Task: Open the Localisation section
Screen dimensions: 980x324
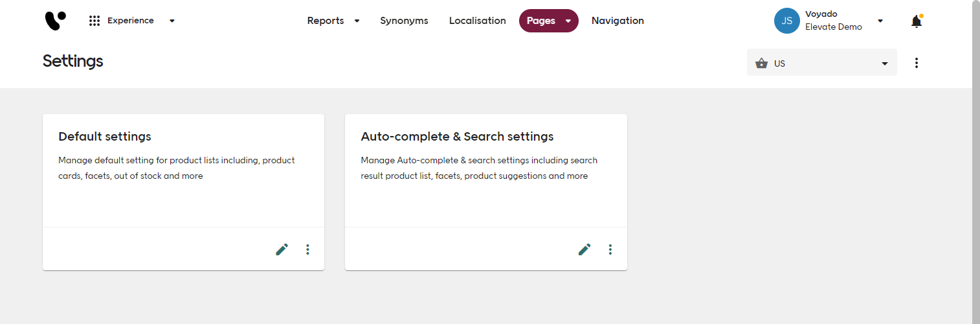Action: [x=477, y=21]
